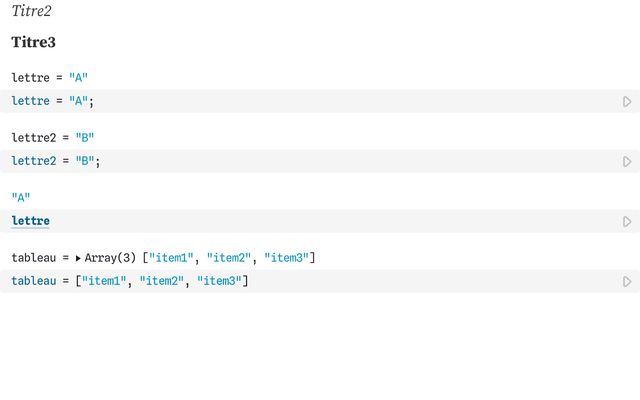Click into the lettre = "A"; code editor
The height and width of the screenshot is (400, 640).
300,101
